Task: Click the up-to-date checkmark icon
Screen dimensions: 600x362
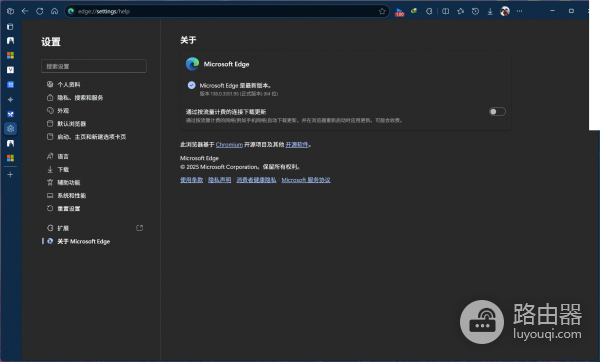Action: 191,85
